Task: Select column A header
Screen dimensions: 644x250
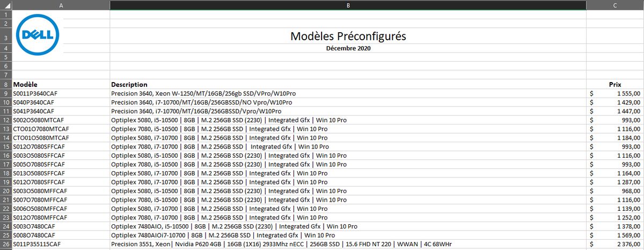Action: [x=61, y=5]
